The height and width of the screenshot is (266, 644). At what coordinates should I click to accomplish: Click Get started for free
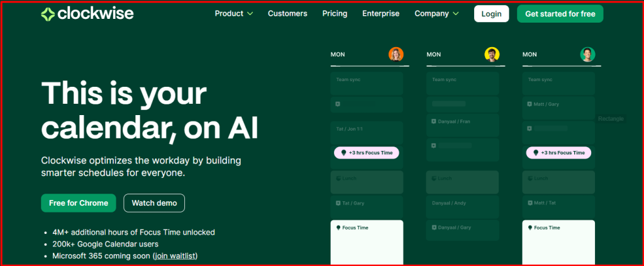coord(560,14)
